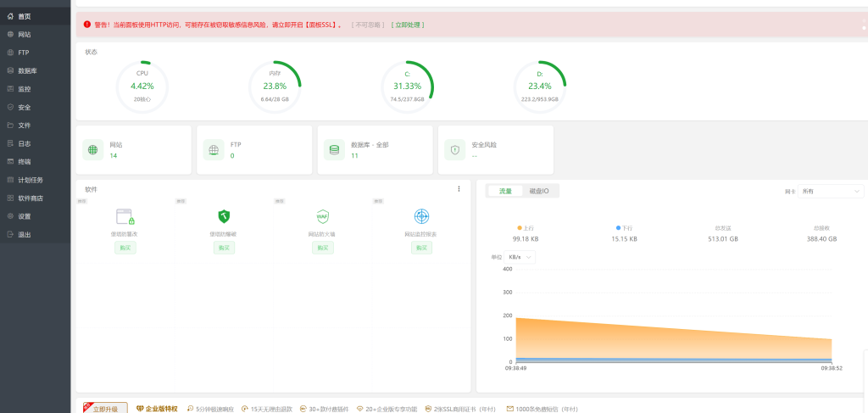Screen dimensions: 868x413
Task: Click the database icon on 数据库 card
Action: [x=334, y=150]
